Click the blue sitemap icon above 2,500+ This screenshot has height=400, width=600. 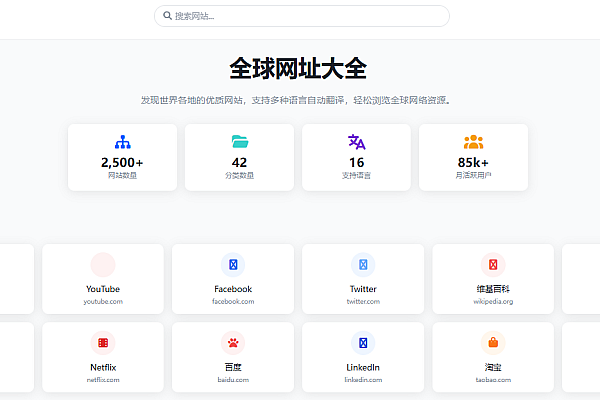[122, 142]
